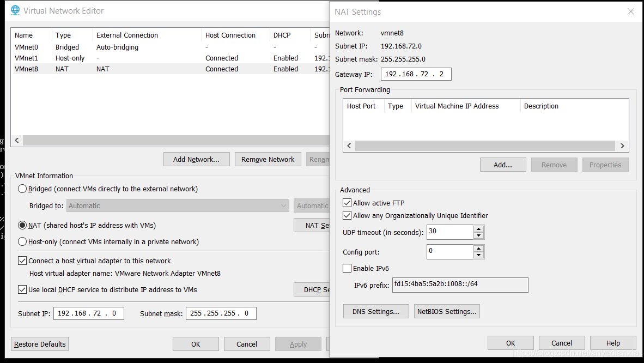Click the Subnet mask field in editor
The height and width of the screenshot is (363, 644).
pos(221,313)
